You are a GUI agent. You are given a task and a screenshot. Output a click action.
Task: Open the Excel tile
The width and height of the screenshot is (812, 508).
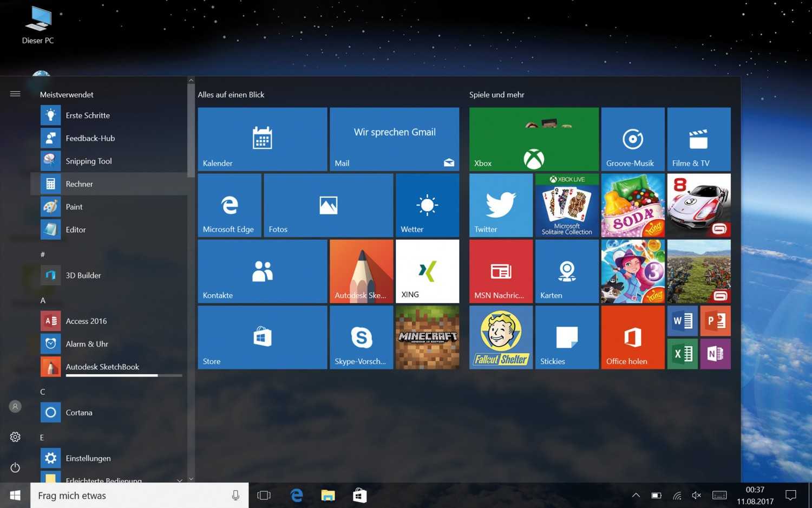683,354
